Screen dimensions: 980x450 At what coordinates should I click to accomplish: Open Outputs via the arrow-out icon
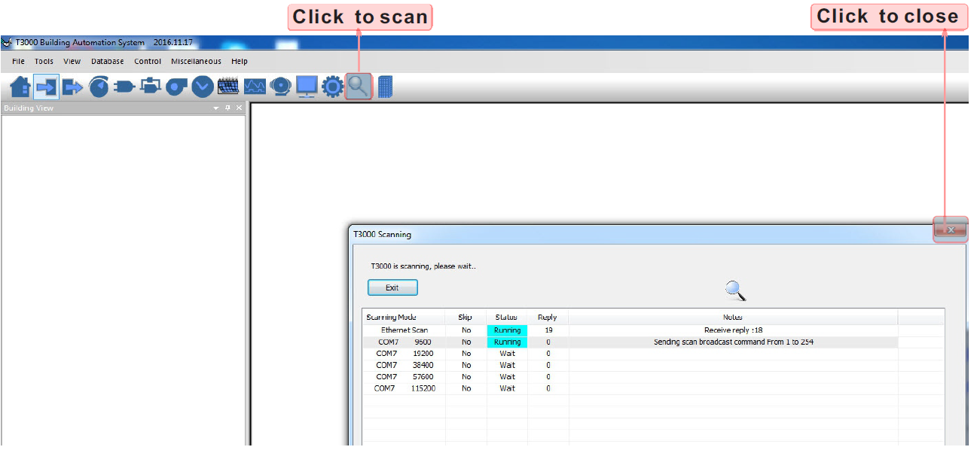73,87
